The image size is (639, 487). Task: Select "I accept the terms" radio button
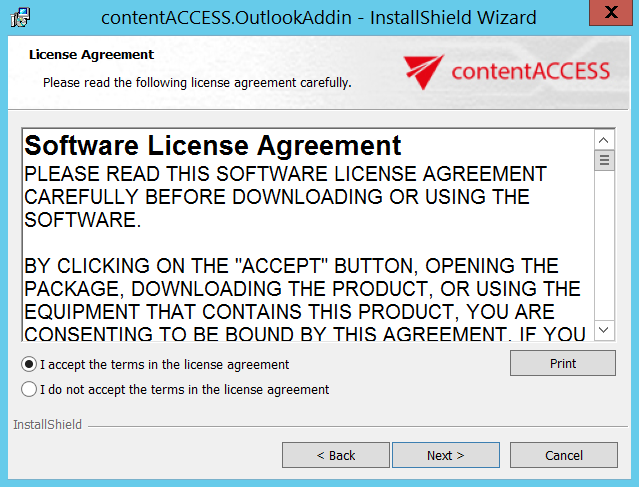tap(29, 364)
